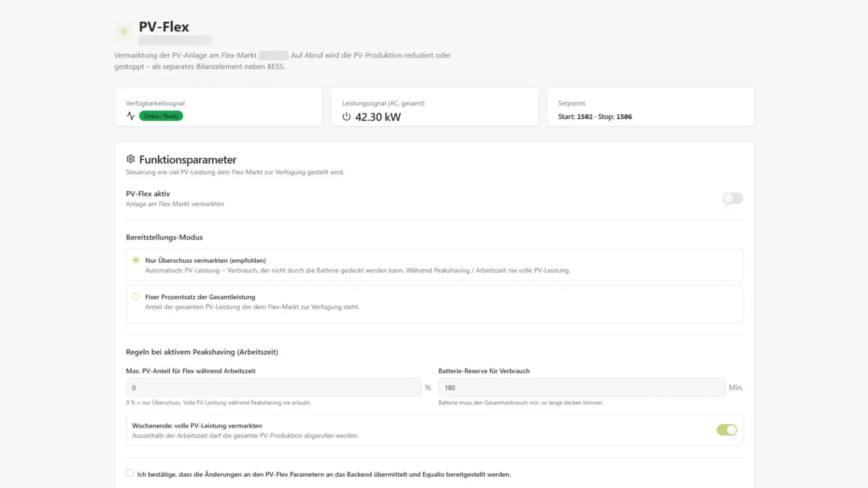Click the 'Batterie-Reserve für Verbrauch' label
The width and height of the screenshot is (868, 488).
pyautogui.click(x=484, y=371)
